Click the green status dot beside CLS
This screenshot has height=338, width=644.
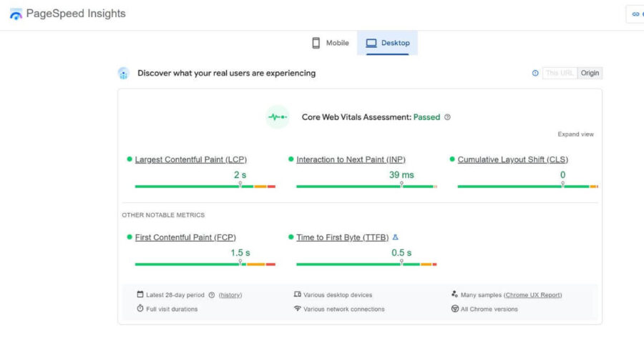coord(452,159)
